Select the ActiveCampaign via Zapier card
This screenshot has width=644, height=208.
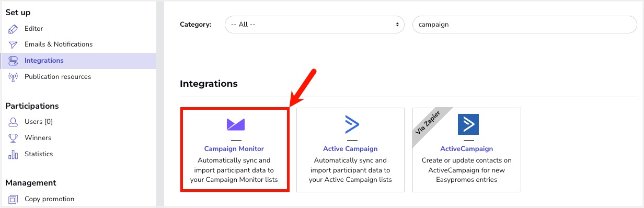[x=467, y=150]
